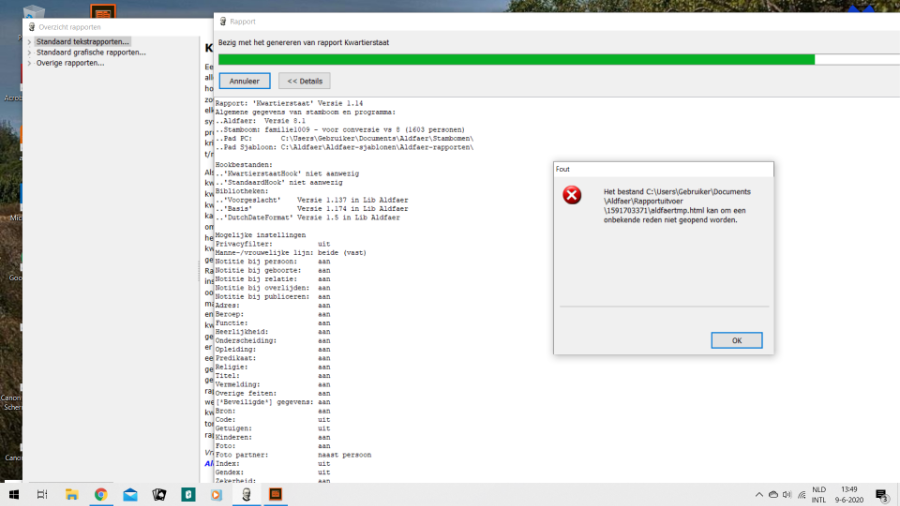Open the notification center icon
Image resolution: width=900 pixels, height=506 pixels.
(x=882, y=495)
